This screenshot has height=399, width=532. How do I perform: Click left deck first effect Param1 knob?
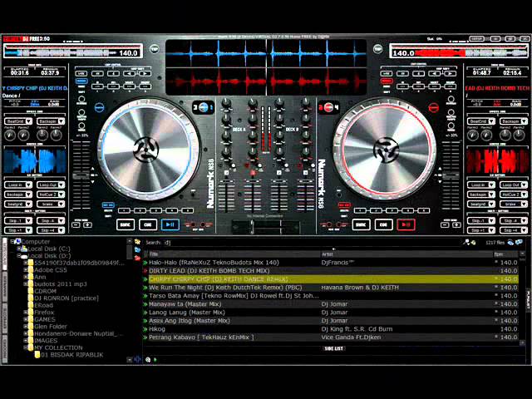click(x=10, y=135)
